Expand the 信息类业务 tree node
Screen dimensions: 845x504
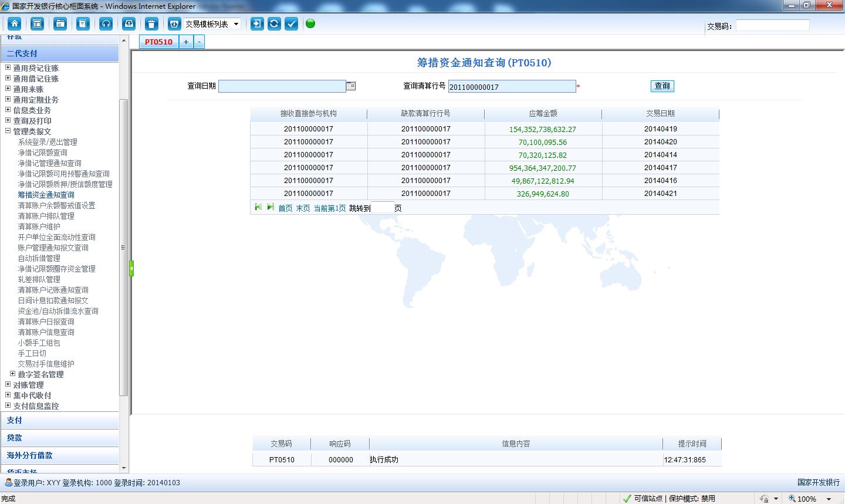pyautogui.click(x=8, y=110)
